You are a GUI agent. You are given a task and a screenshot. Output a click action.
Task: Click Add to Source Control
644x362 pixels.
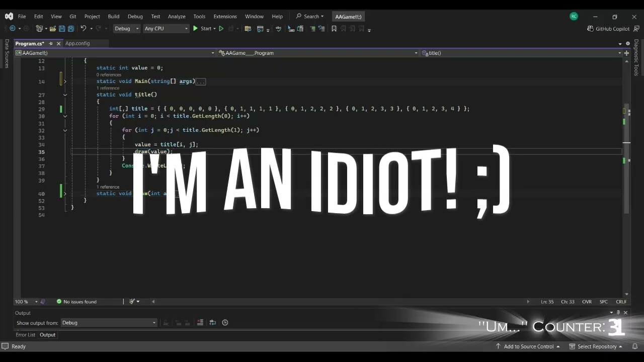pyautogui.click(x=528, y=346)
